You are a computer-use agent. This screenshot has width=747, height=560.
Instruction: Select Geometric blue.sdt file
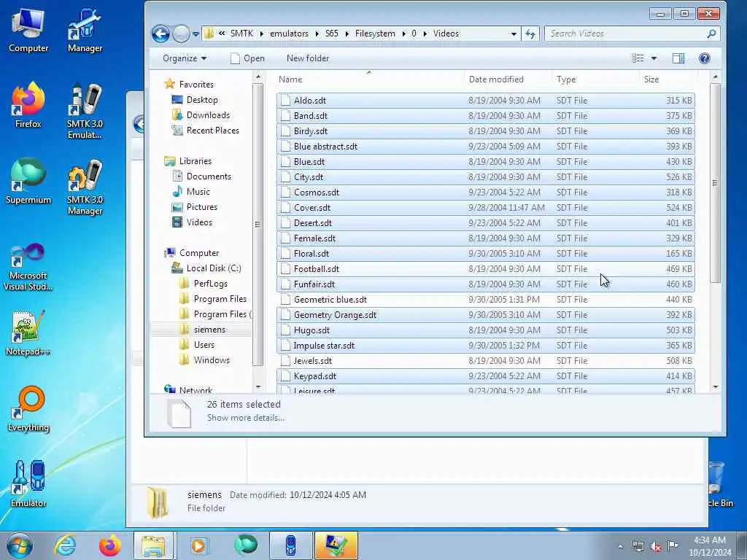coord(485,300)
